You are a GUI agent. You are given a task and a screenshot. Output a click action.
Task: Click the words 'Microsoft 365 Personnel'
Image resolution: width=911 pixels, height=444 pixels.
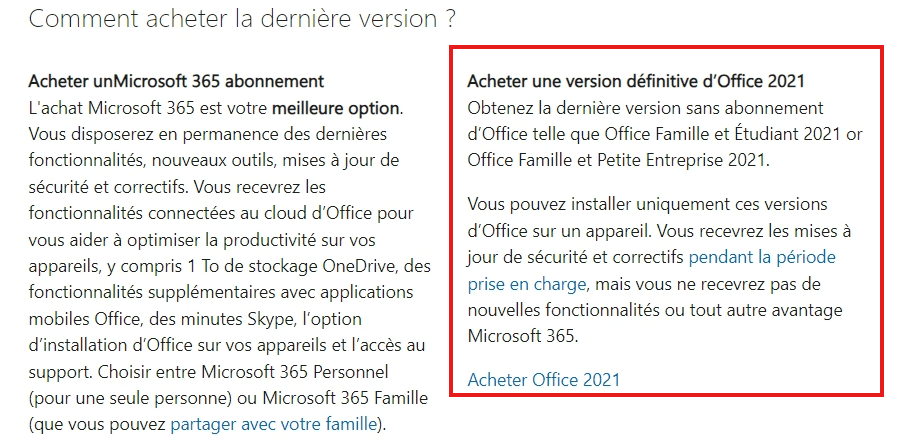click(x=293, y=371)
